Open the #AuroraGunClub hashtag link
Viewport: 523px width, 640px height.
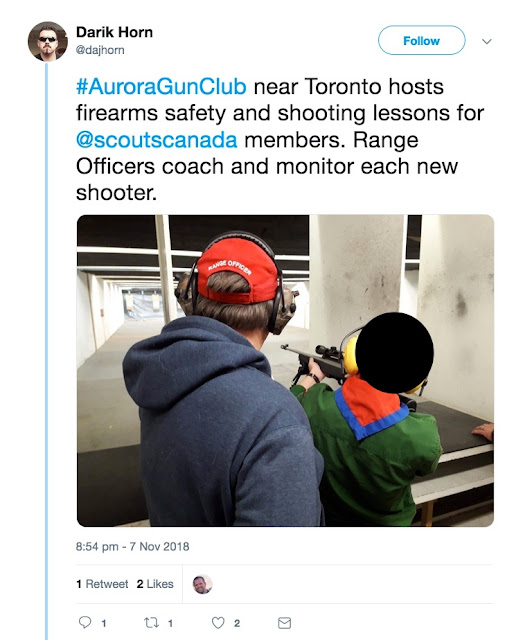(161, 87)
